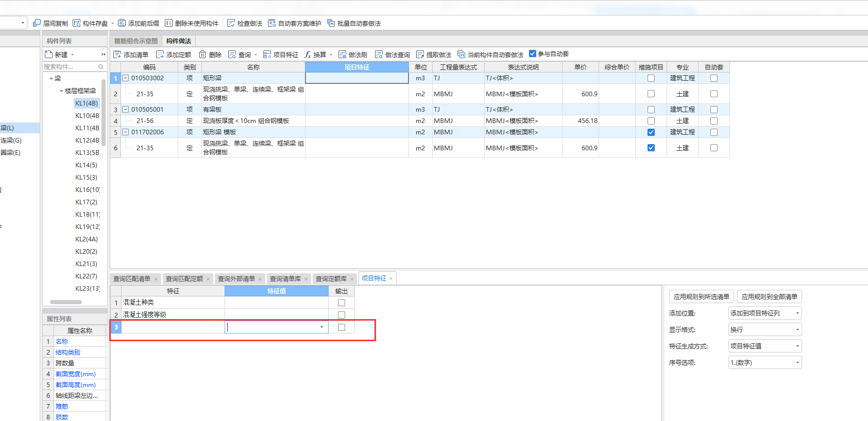Click 提取做法 icon
The height and width of the screenshot is (421, 868).
click(420, 55)
